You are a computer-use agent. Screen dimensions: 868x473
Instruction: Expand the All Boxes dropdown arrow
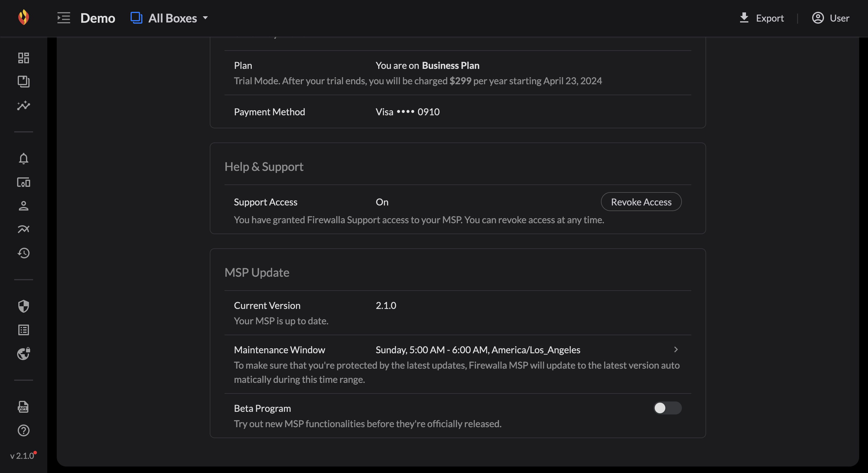205,18
